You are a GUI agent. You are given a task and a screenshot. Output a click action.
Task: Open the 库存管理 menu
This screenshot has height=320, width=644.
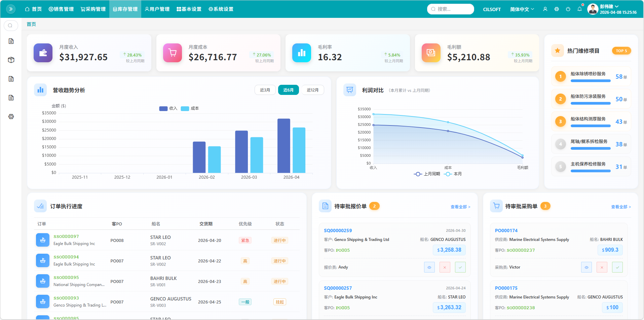click(x=125, y=9)
